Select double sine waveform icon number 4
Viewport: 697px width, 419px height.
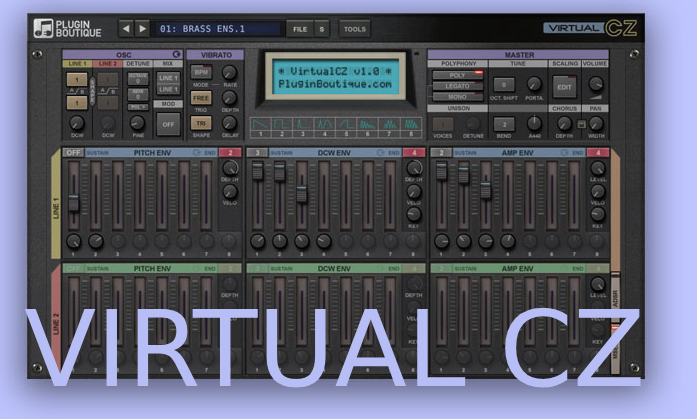click(324, 127)
